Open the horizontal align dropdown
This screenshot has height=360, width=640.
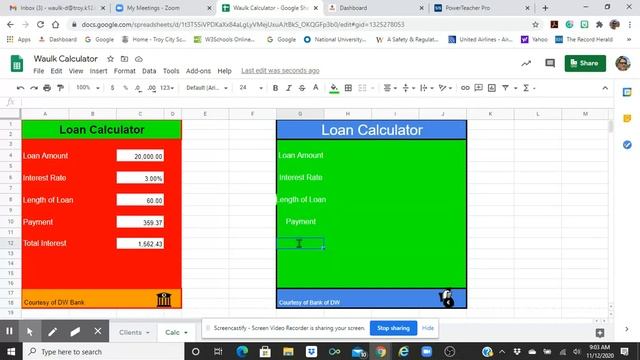390,88
